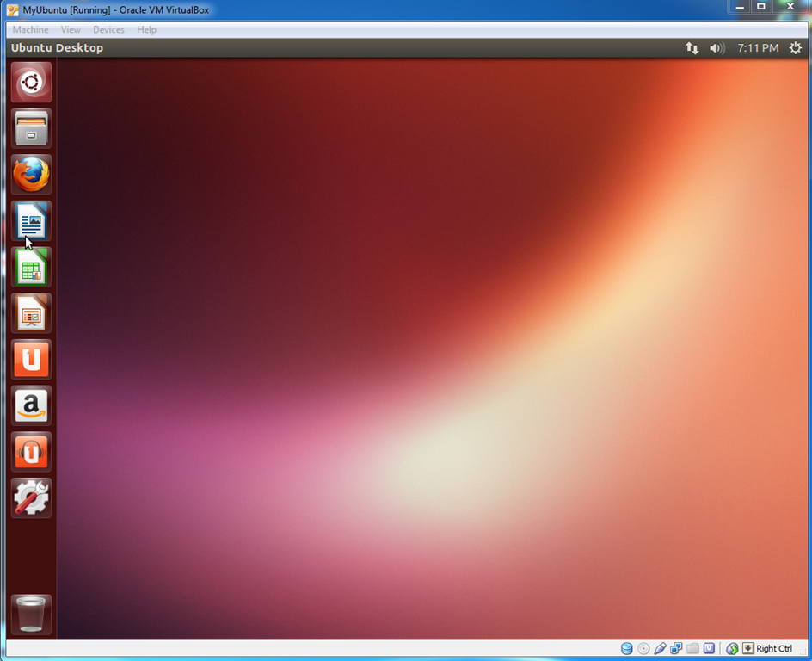Launch LibreOffice Impress presentation icon
This screenshot has height=661, width=812.
click(31, 313)
